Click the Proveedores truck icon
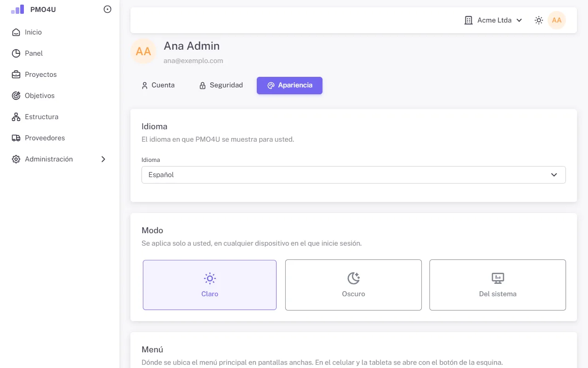588x368 pixels. point(16,138)
